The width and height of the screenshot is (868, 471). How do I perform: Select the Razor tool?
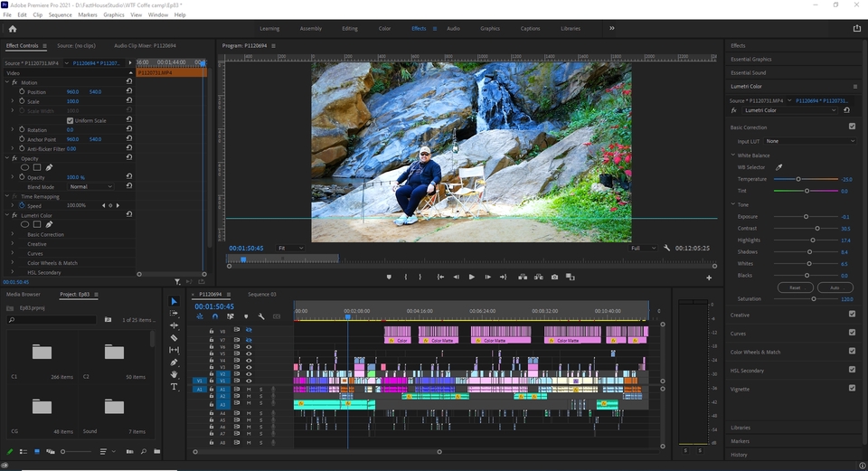click(174, 337)
